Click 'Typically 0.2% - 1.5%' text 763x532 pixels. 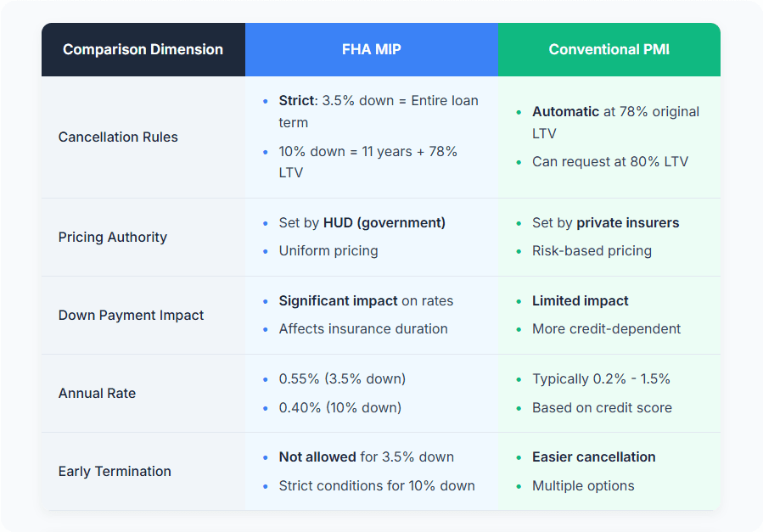coord(602,378)
